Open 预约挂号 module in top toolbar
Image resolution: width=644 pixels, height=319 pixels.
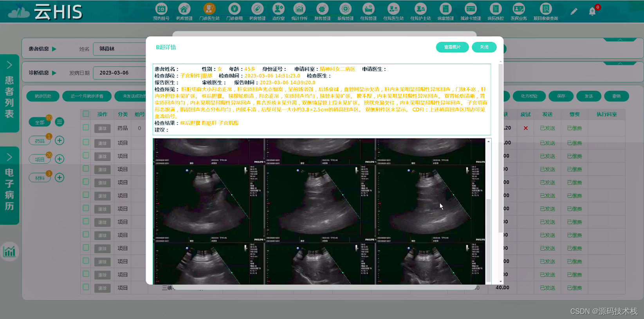(x=161, y=11)
